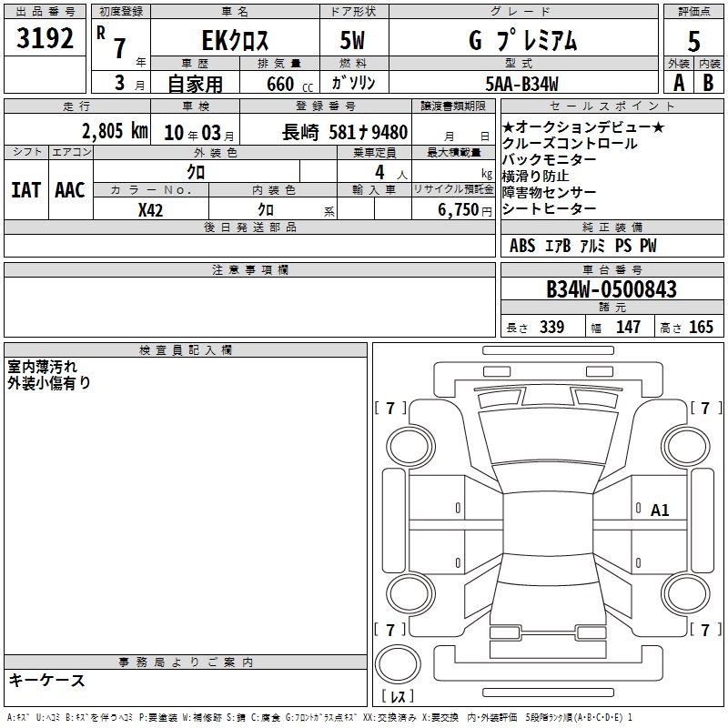Select the lot number 3192
The width and height of the screenshot is (728, 728).
point(45,38)
